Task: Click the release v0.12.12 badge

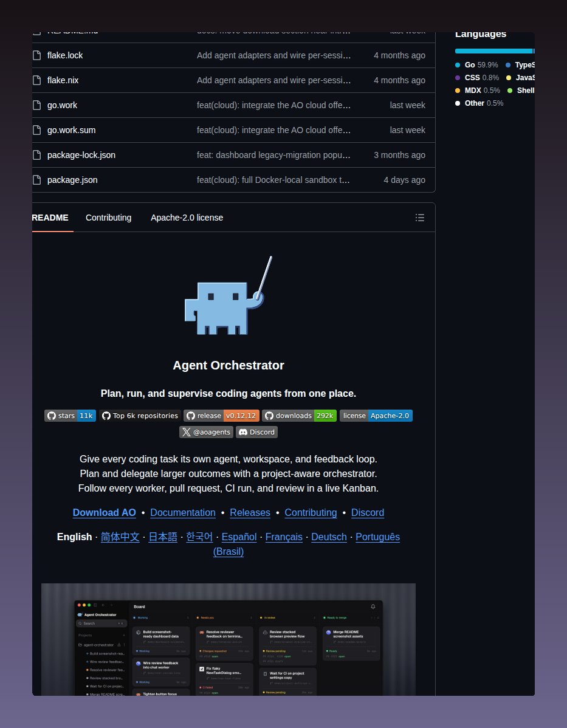Action: pyautogui.click(x=221, y=416)
